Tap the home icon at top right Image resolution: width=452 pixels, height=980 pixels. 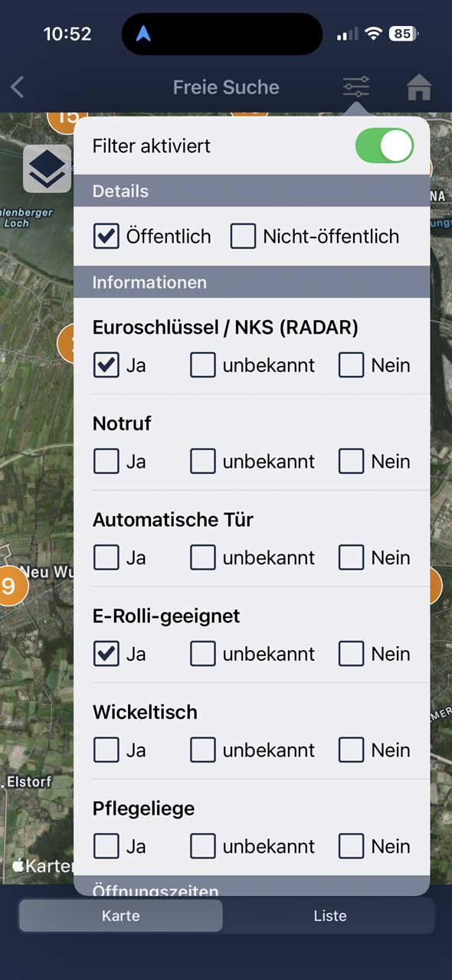420,87
